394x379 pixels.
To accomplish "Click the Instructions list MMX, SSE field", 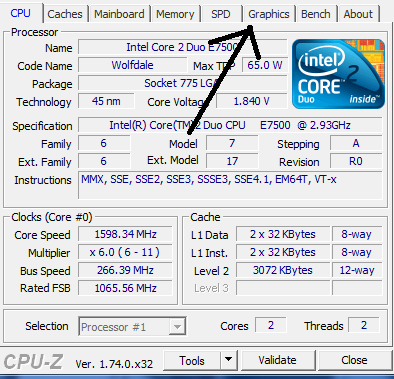I will pos(230,185).
